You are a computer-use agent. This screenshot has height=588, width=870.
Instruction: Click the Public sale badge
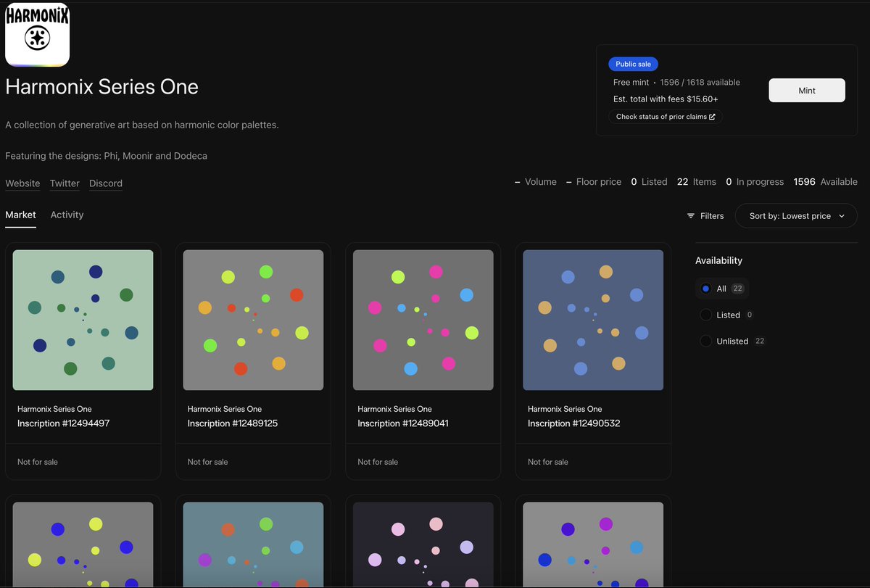coord(633,64)
